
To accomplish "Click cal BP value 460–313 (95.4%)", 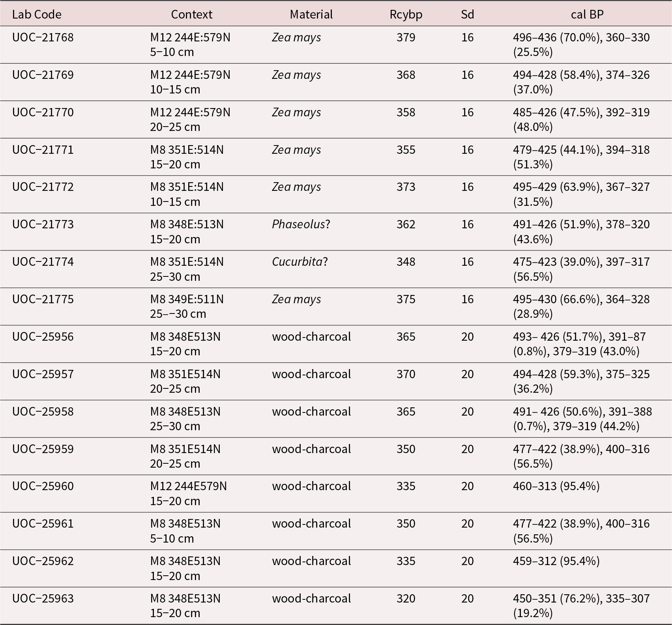I will click(x=556, y=486).
